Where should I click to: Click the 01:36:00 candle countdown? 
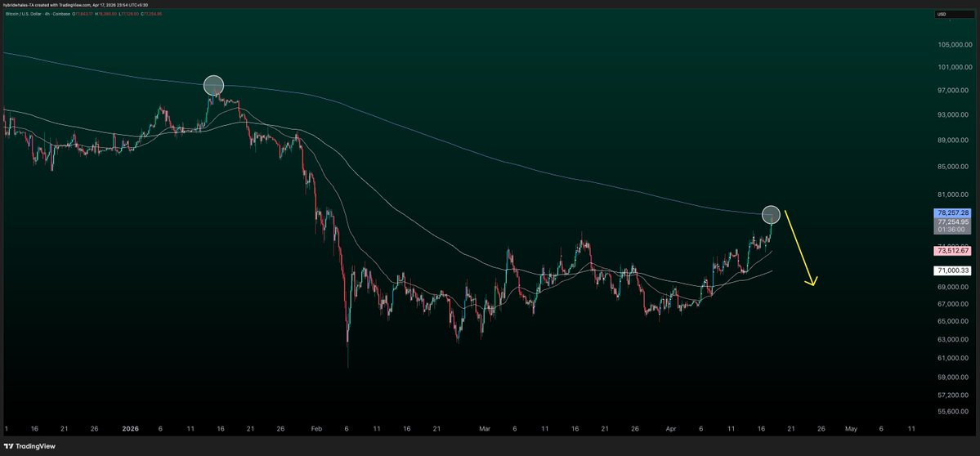[953, 230]
